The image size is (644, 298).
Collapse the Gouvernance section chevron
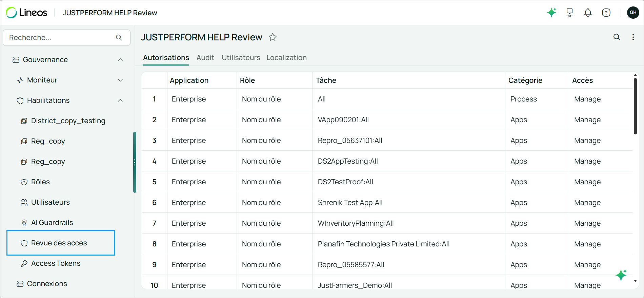point(120,60)
